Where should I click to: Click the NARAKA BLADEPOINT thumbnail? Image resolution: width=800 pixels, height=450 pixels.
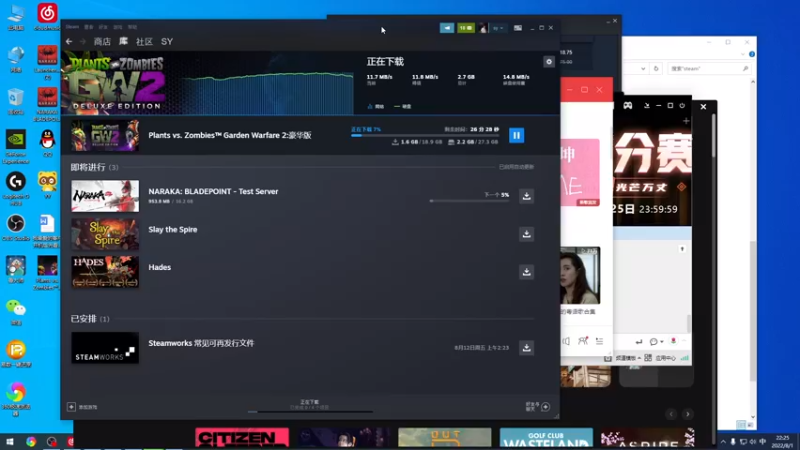105,196
